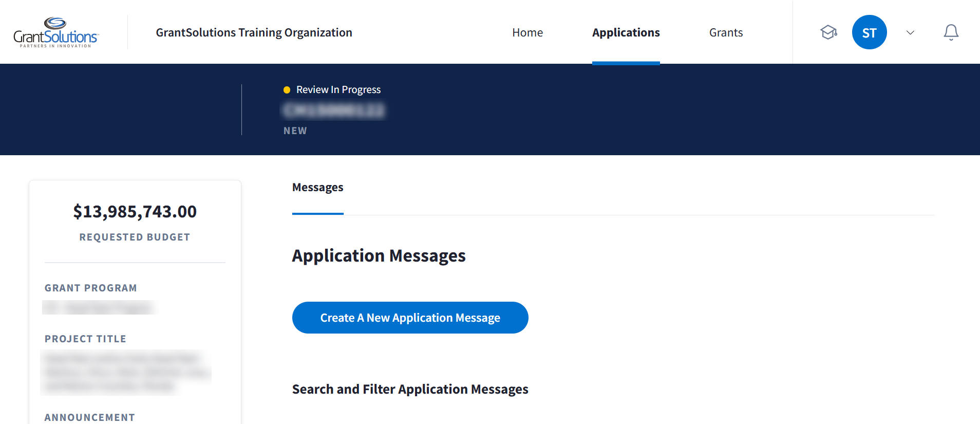This screenshot has height=424, width=980.
Task: Open the notifications bell
Action: [x=951, y=32]
